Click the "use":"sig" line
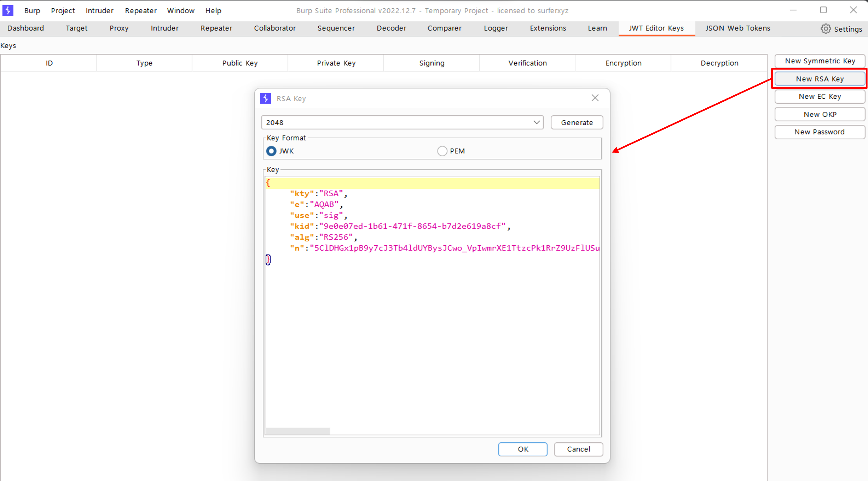The width and height of the screenshot is (868, 481). coord(318,215)
